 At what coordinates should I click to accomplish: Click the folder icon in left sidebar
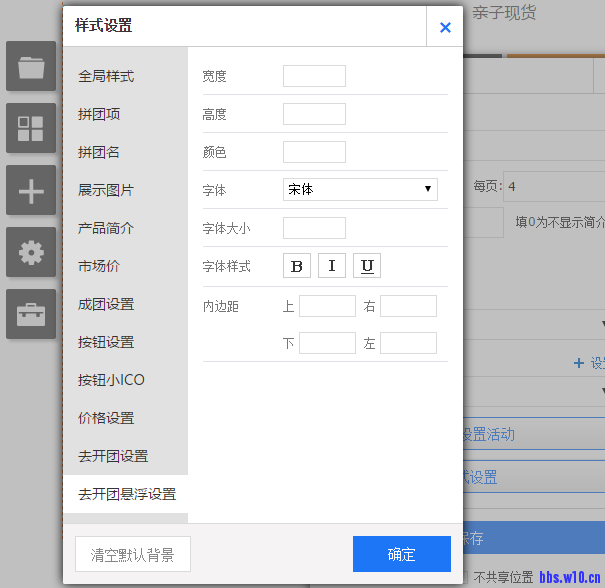[31, 66]
